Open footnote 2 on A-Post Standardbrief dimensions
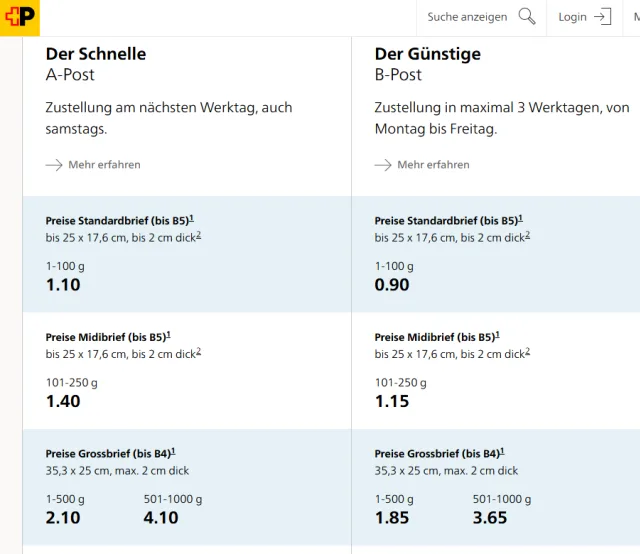 click(198, 235)
